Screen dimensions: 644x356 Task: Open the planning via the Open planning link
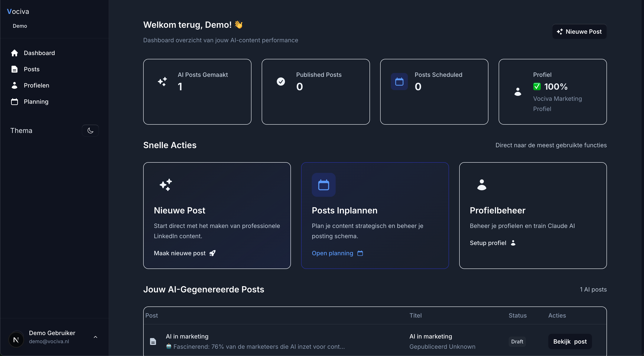332,253
